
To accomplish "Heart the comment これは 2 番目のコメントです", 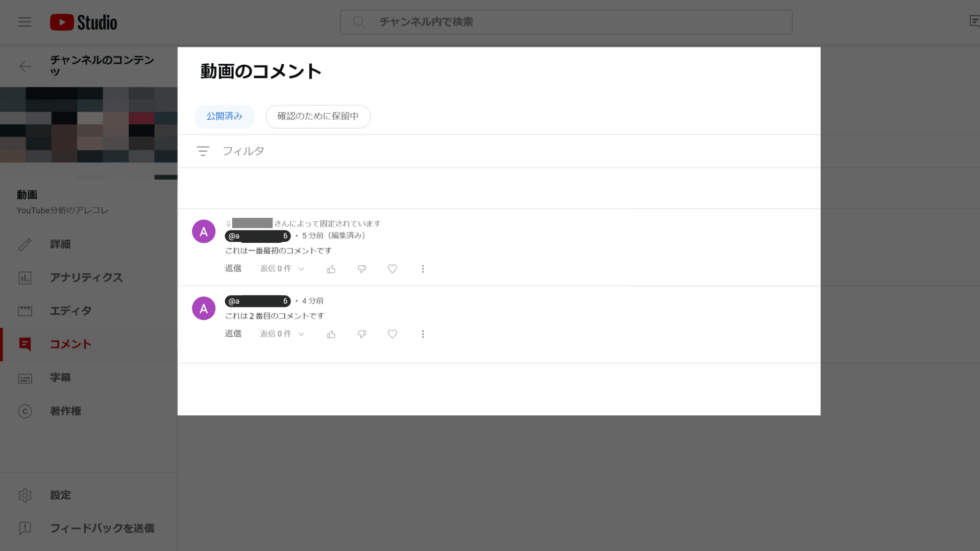I will coord(393,334).
